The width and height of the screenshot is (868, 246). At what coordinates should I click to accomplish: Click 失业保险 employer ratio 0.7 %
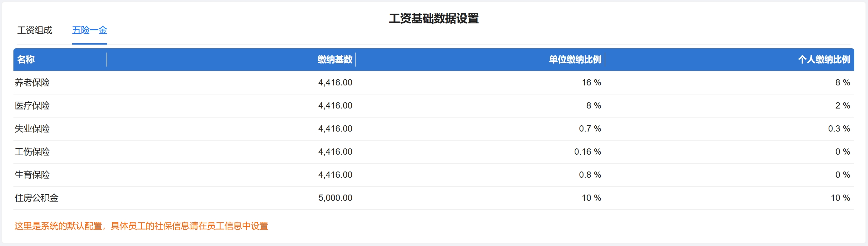coord(590,128)
